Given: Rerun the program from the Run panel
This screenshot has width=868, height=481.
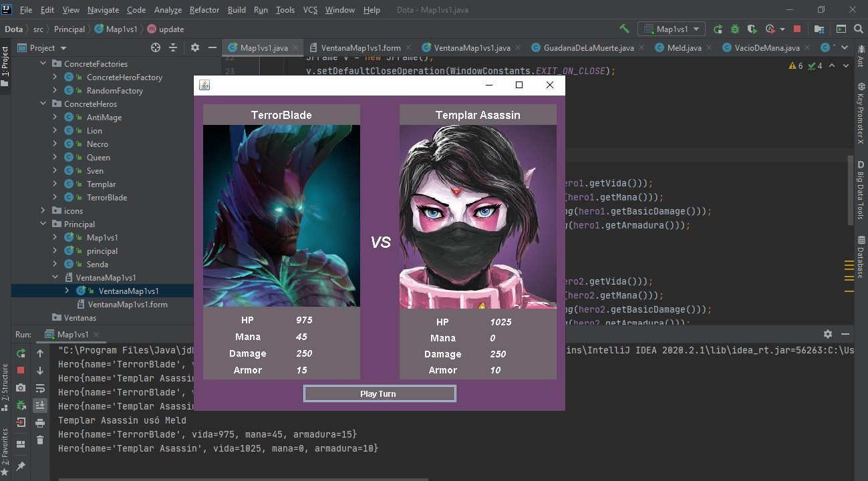Looking at the screenshot, I should click(x=21, y=352).
